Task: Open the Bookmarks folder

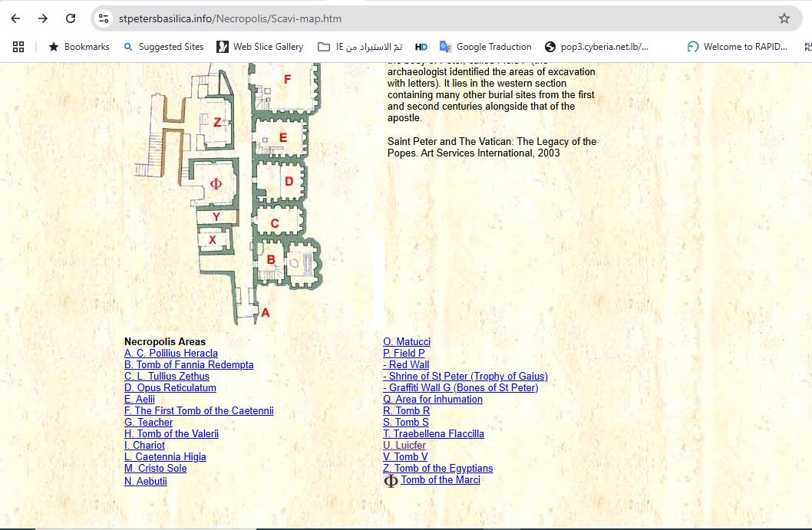Action: tap(79, 47)
